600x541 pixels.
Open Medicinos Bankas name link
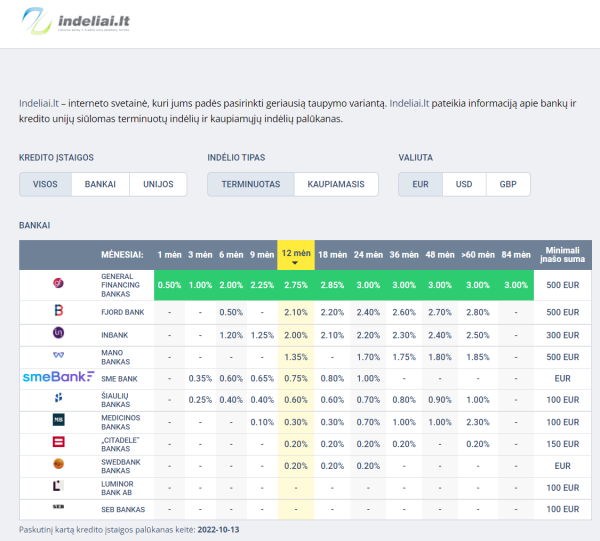point(121,422)
